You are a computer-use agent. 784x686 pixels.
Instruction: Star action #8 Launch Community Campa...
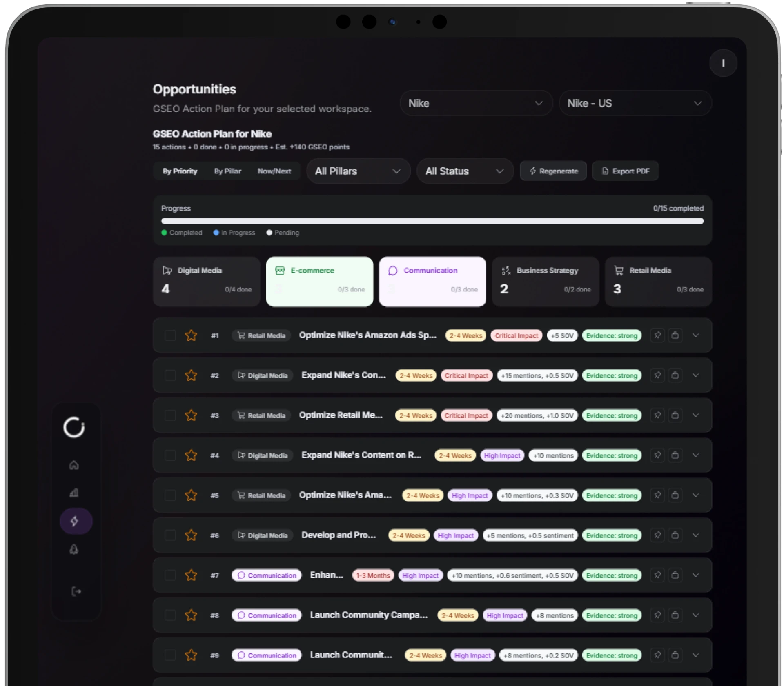pos(191,615)
